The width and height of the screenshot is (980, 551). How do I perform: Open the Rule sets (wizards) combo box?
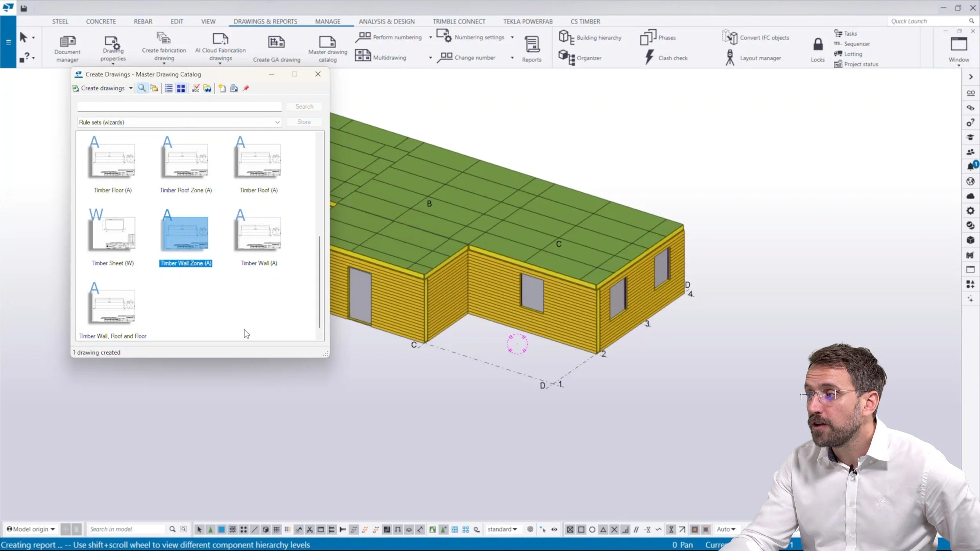point(179,122)
